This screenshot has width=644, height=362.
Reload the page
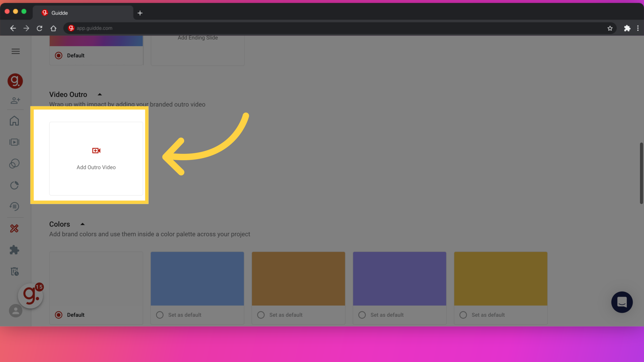tap(40, 28)
